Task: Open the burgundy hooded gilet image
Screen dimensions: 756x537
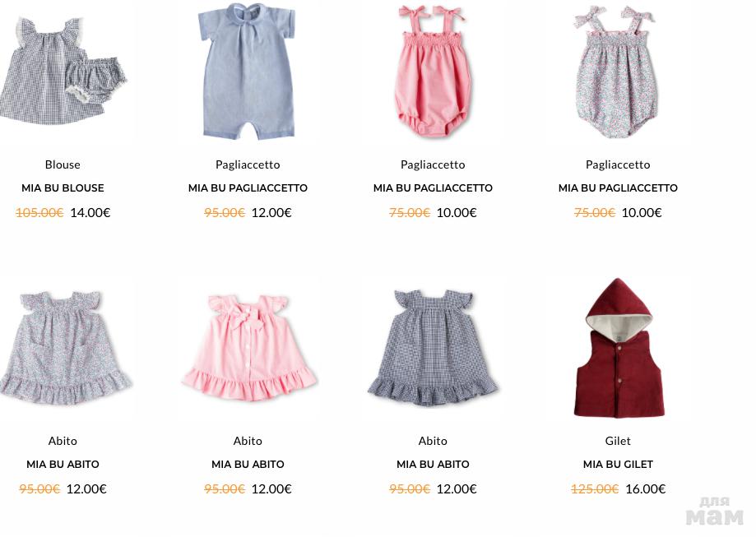Action: (x=619, y=348)
